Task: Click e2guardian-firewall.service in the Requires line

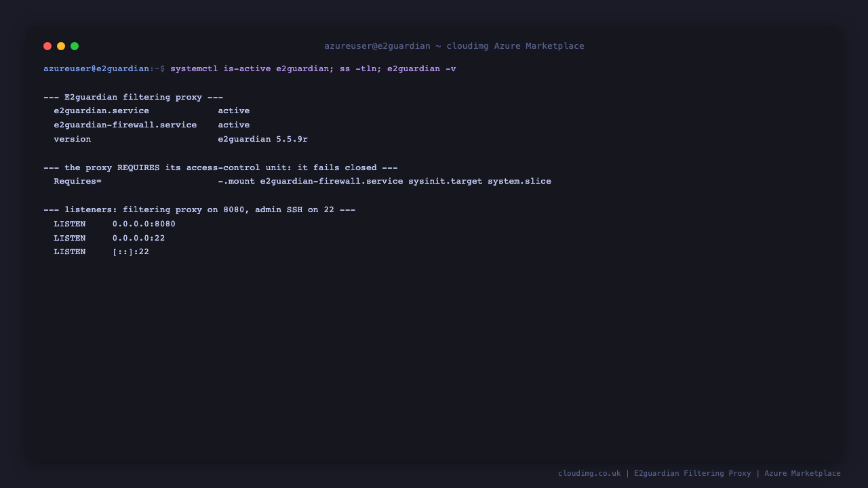Action: pos(332,181)
